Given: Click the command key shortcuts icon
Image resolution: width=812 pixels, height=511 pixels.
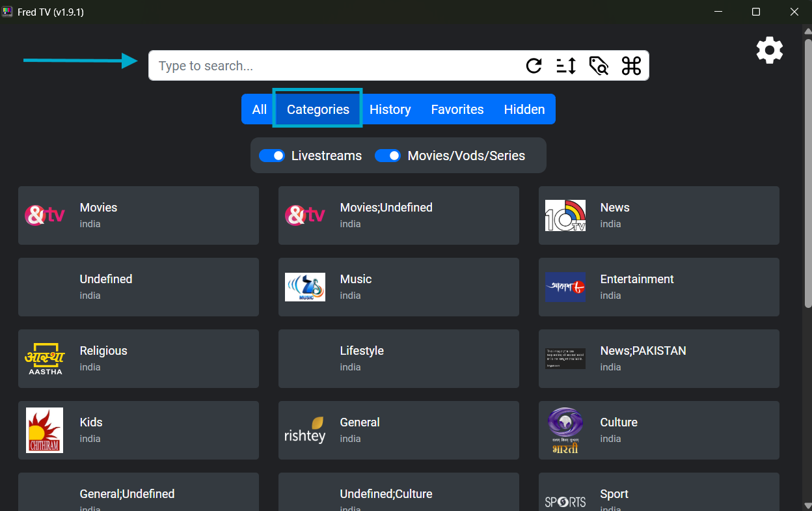Looking at the screenshot, I should 631,66.
